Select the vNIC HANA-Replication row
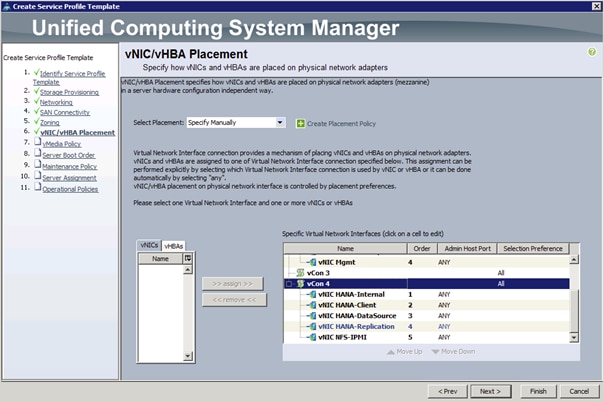 click(x=426, y=327)
